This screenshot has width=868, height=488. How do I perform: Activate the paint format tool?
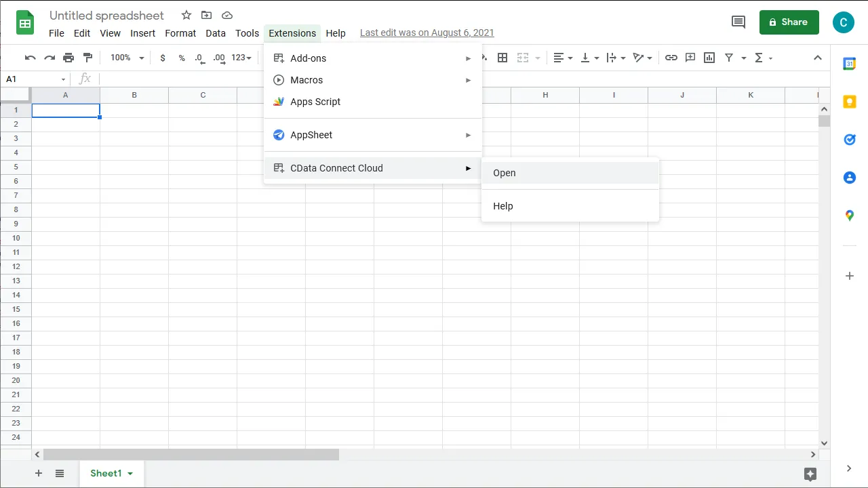(x=87, y=58)
